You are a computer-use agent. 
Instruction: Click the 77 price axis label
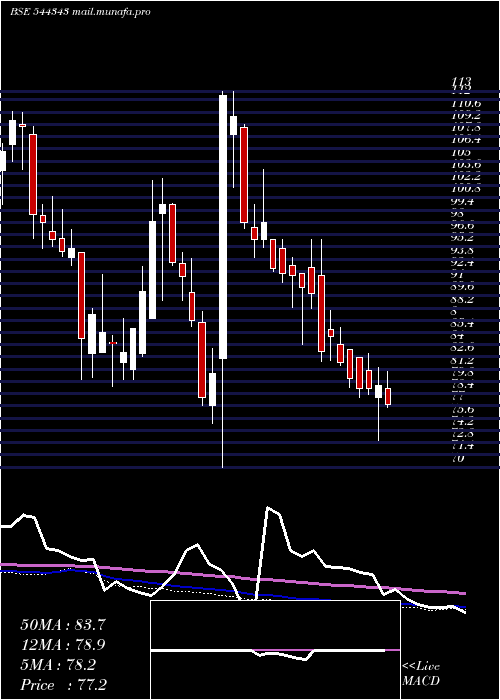458,397
